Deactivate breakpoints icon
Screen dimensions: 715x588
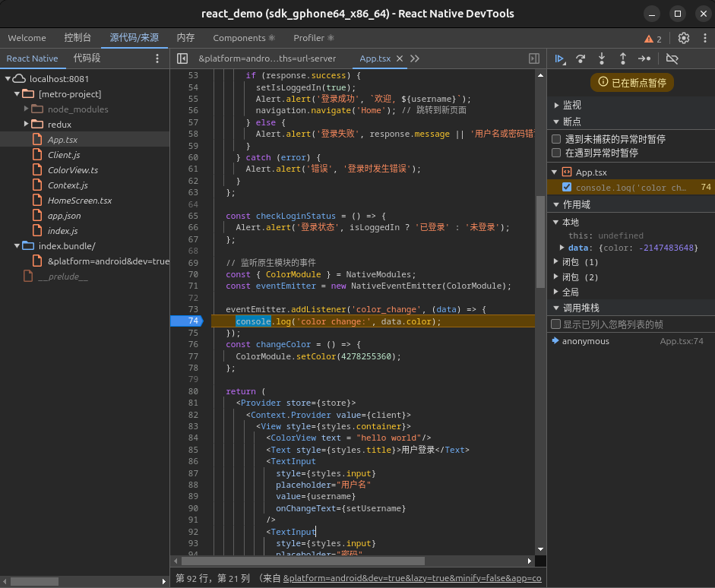[x=672, y=58]
